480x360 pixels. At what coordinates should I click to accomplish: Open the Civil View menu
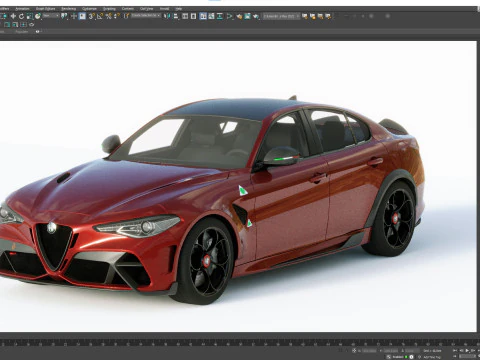(147, 9)
